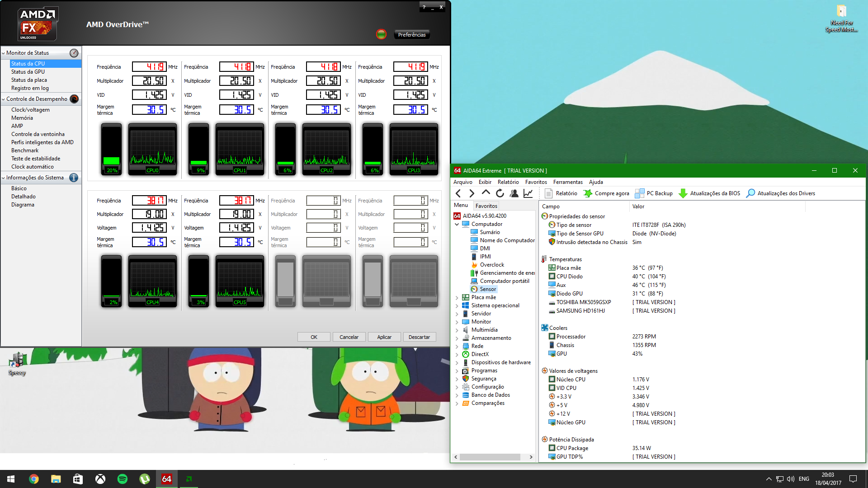This screenshot has width=868, height=488.
Task: Click Atualizações dos Drivers toolbar item
Action: tap(781, 193)
